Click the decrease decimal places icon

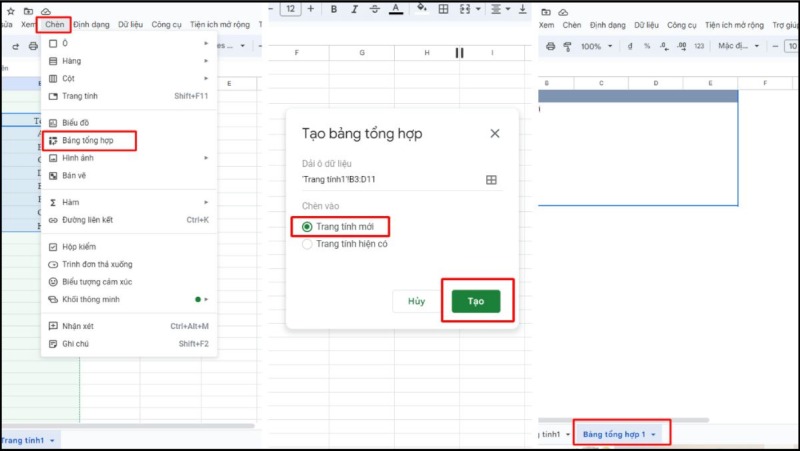pyautogui.click(x=664, y=46)
